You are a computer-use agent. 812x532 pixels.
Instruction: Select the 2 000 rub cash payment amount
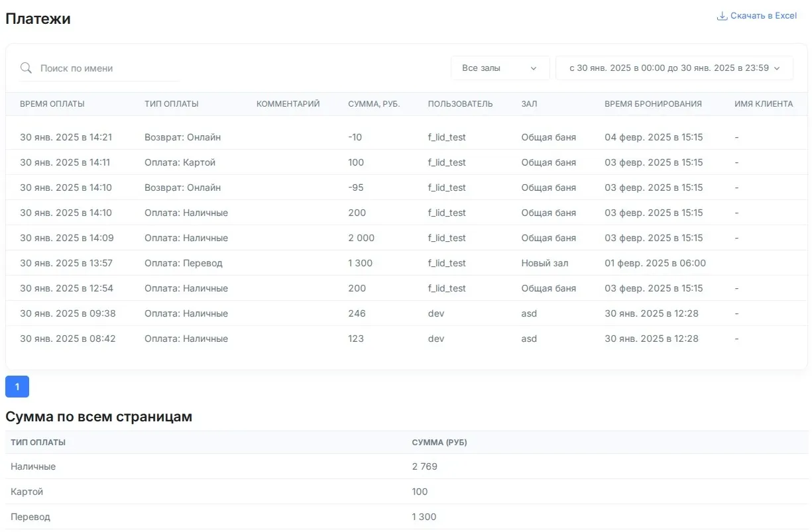pyautogui.click(x=361, y=238)
